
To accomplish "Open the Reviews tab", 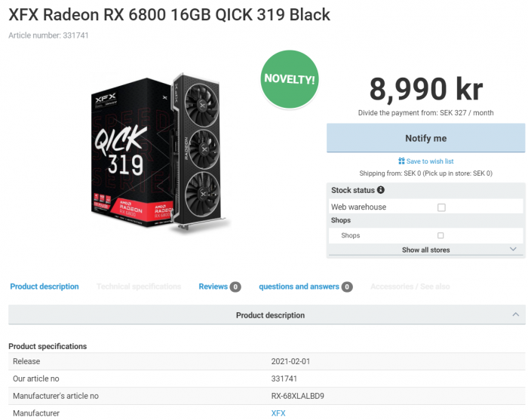I will [x=213, y=287].
